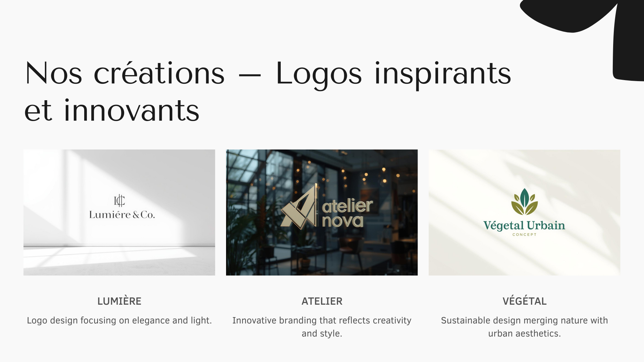Click the LC monogram icon
The height and width of the screenshot is (362, 644).
pos(119,200)
